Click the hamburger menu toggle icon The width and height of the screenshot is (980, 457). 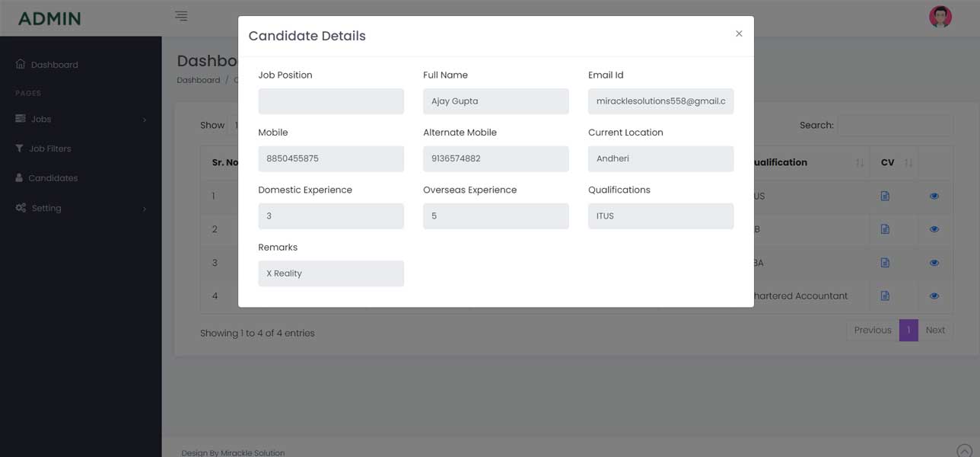181,16
